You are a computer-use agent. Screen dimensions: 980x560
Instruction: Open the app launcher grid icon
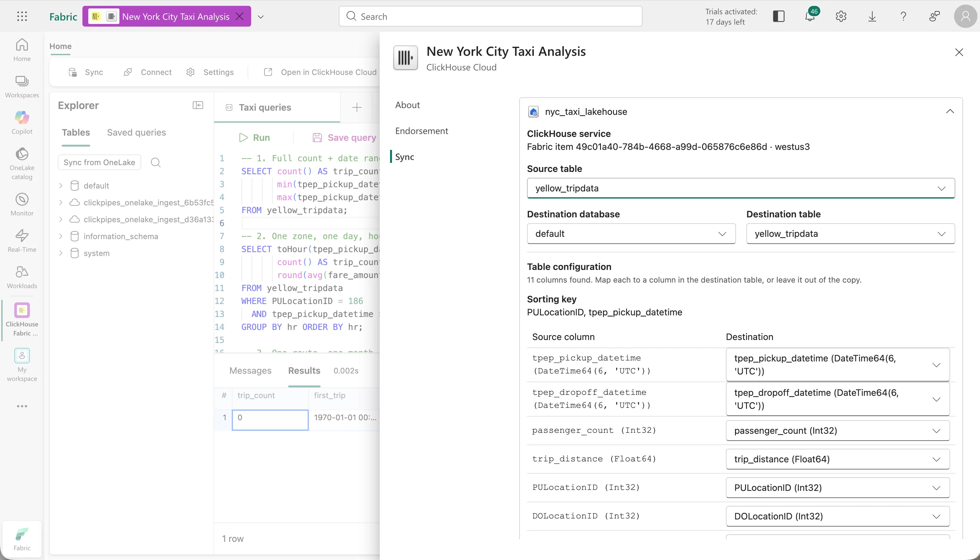pyautogui.click(x=22, y=16)
